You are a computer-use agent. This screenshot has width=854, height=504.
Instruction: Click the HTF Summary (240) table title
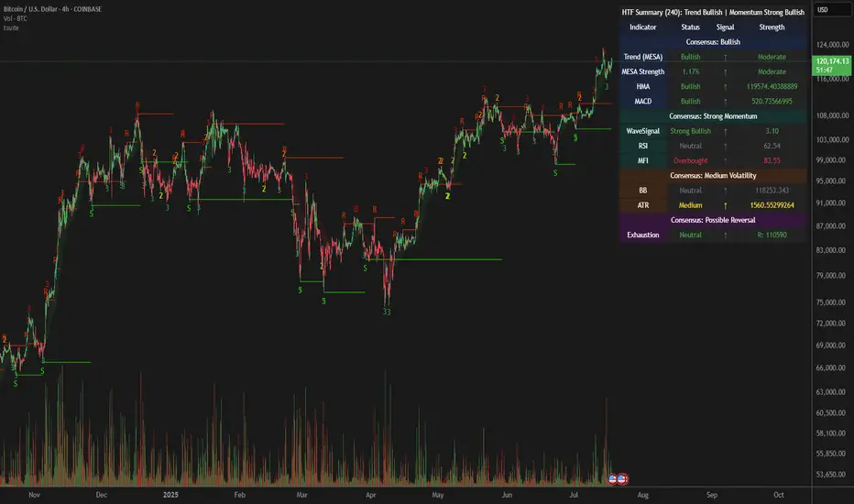tap(713, 12)
